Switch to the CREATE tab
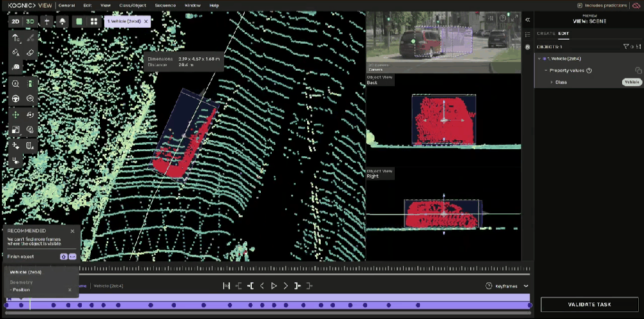644x319 pixels. click(546, 33)
